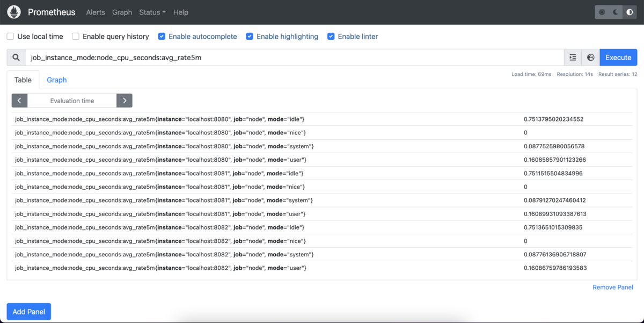This screenshot has height=323, width=644.
Task: Click value 0.7513651015309835
Action: 553,227
